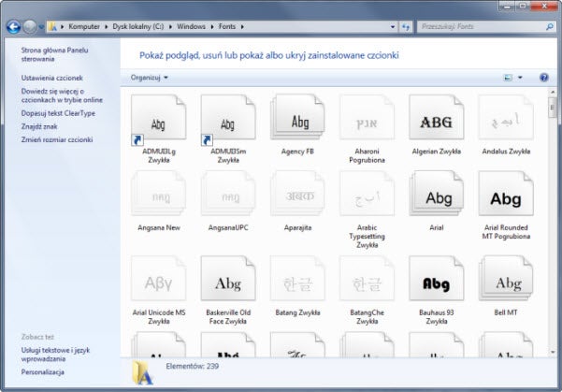Click the Forward navigation arrow button
This screenshot has width=562, height=392.
pyautogui.click(x=30, y=27)
